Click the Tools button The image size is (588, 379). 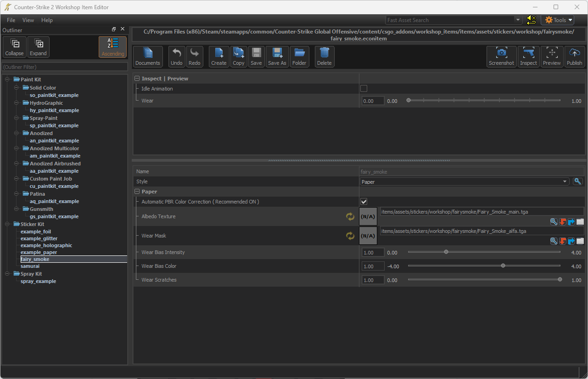pos(558,20)
